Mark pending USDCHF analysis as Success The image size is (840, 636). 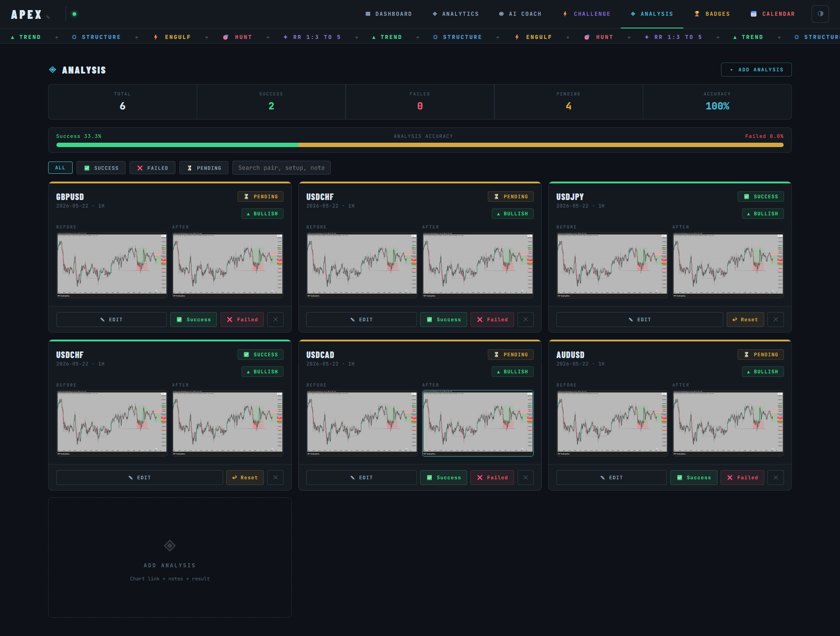(444, 320)
